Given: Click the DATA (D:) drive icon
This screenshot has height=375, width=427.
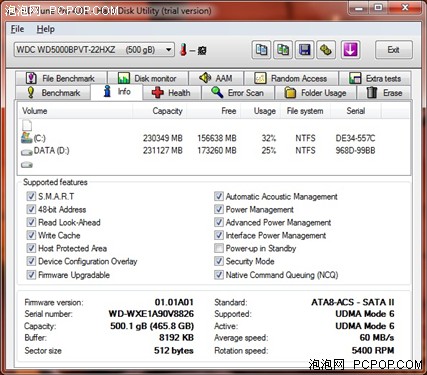Looking at the screenshot, I should pyautogui.click(x=27, y=152).
